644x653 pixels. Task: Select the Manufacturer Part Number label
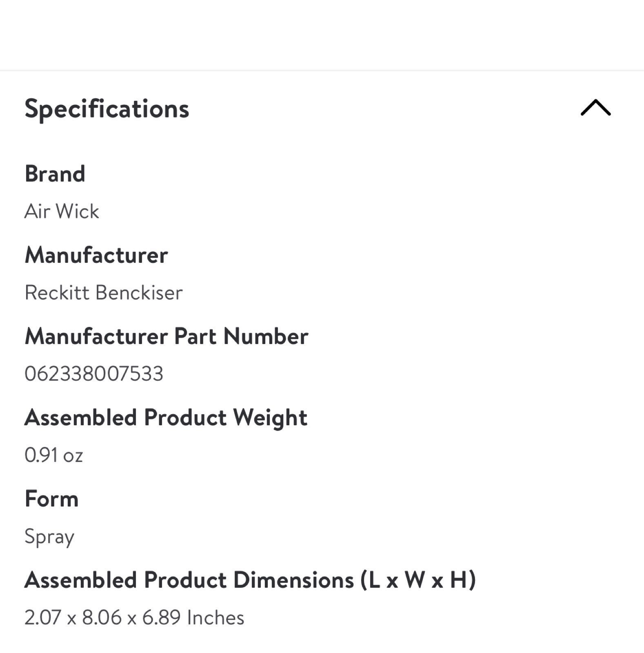167,336
